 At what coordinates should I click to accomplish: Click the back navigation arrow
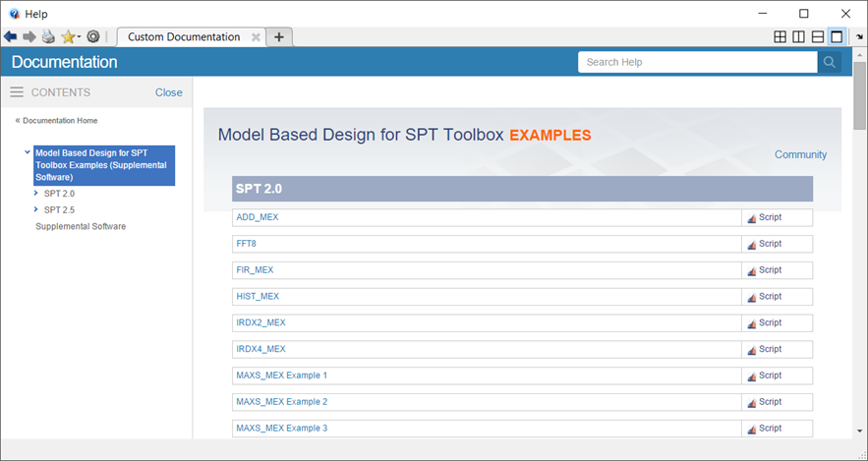point(11,36)
